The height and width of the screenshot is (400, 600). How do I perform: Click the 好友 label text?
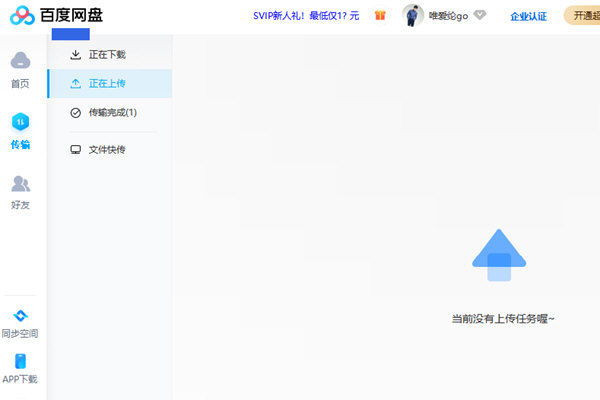(x=20, y=205)
